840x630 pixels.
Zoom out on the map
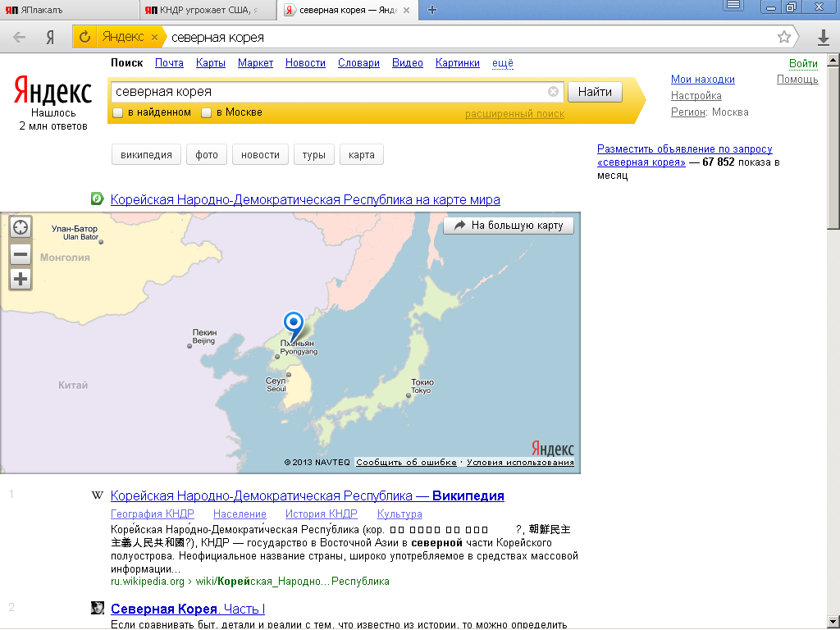(21, 254)
